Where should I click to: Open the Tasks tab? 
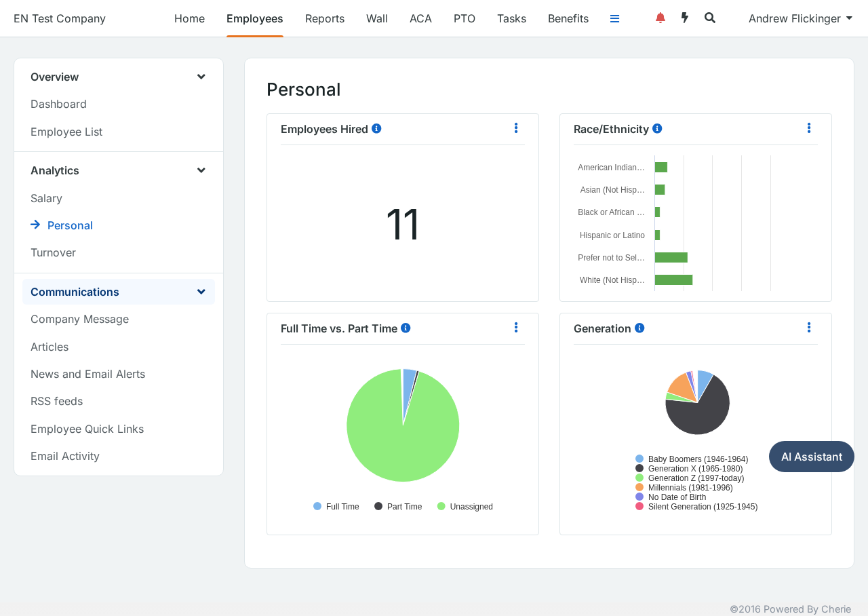pyautogui.click(x=511, y=18)
